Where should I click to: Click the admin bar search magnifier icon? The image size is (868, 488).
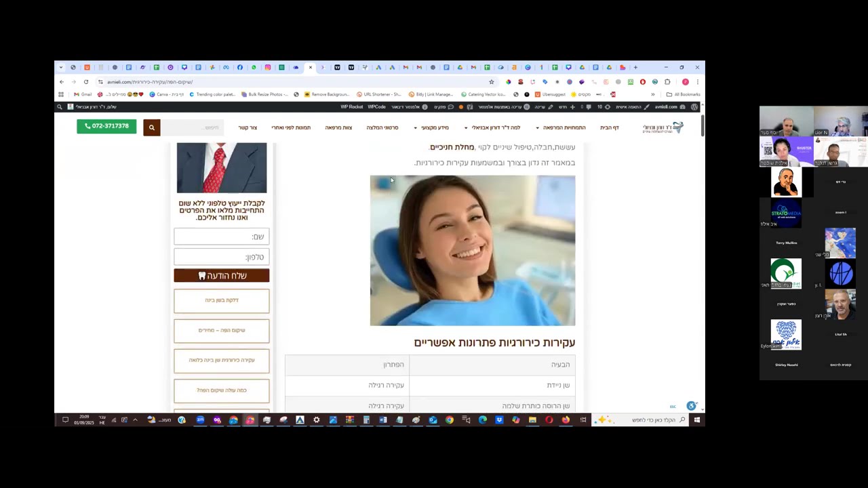click(x=60, y=106)
